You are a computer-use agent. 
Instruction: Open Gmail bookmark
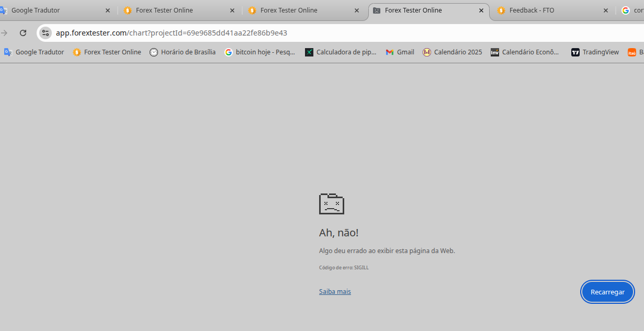[x=400, y=52]
